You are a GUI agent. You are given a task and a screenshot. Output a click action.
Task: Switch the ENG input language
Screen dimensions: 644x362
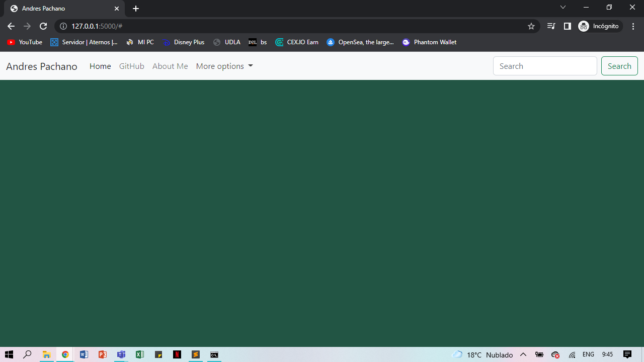coord(588,354)
